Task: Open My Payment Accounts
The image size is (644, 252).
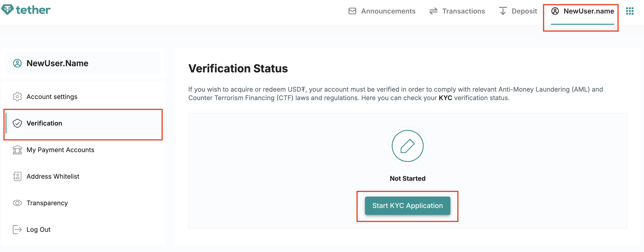Action: pos(60,150)
